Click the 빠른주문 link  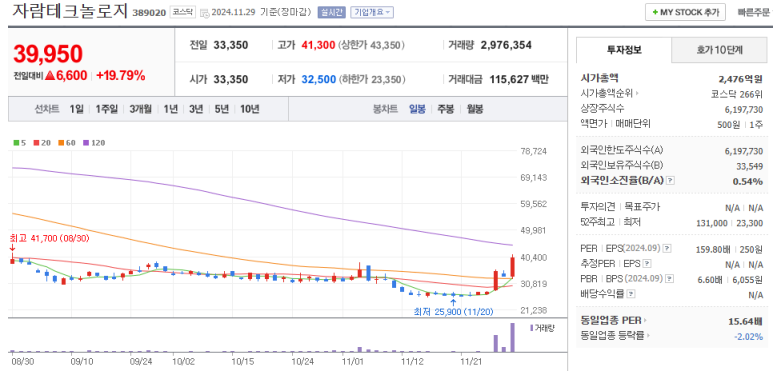(754, 12)
